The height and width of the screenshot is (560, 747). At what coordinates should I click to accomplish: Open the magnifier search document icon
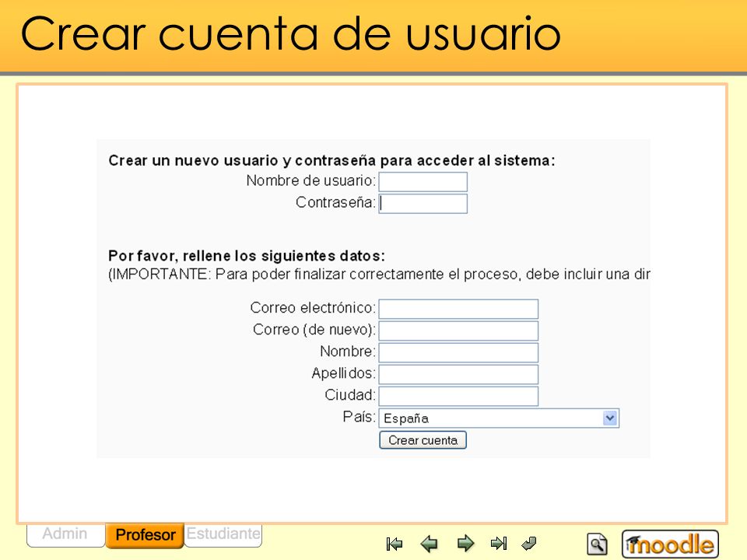(597, 544)
